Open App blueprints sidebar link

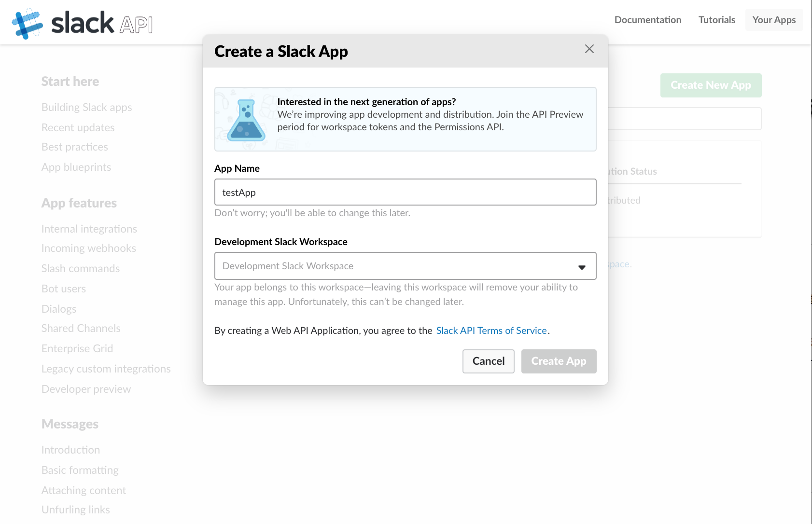[x=76, y=167]
